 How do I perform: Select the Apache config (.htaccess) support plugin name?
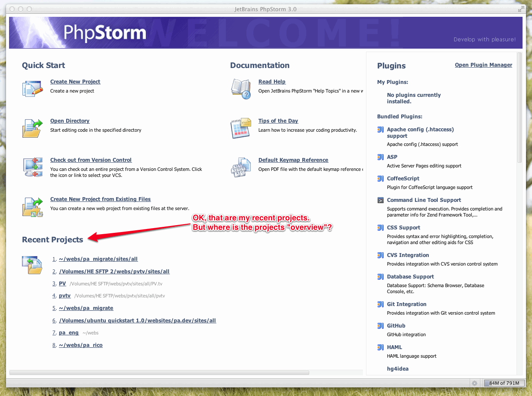pos(420,133)
